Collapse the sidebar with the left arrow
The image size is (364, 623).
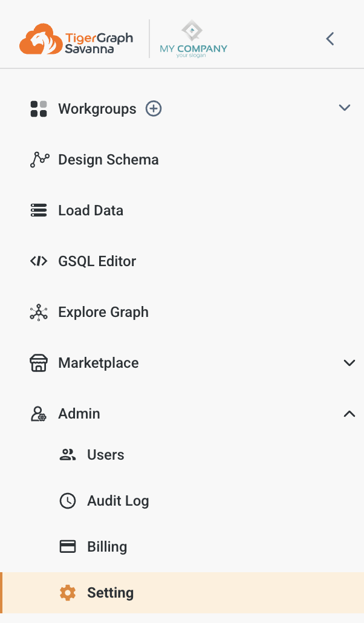(x=330, y=38)
